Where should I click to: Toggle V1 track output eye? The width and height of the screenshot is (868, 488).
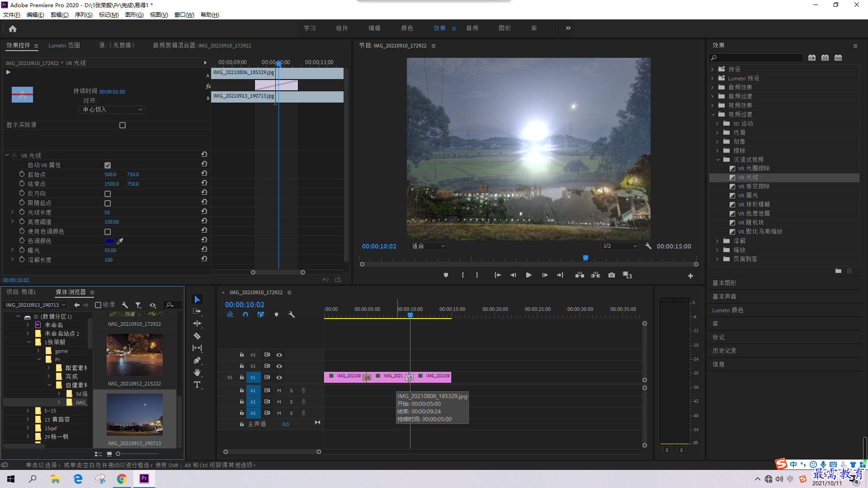coord(279,377)
